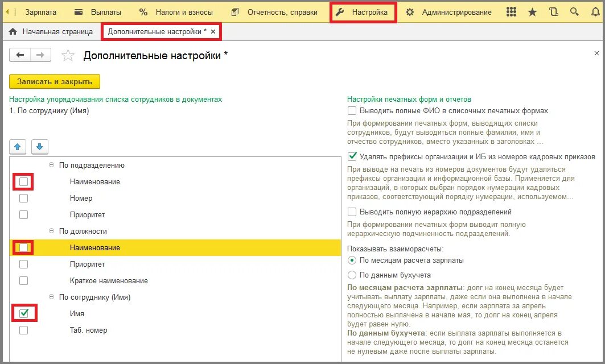605x364 pixels.
Task: Click the gear icon beside Администрирование
Action: [x=411, y=11]
